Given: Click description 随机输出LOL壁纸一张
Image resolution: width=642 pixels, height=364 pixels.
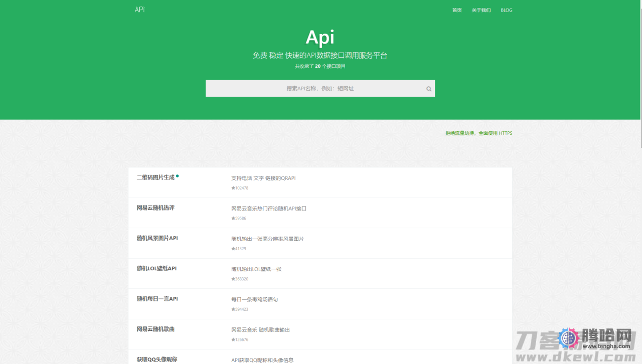Looking at the screenshot, I should 256,269.
